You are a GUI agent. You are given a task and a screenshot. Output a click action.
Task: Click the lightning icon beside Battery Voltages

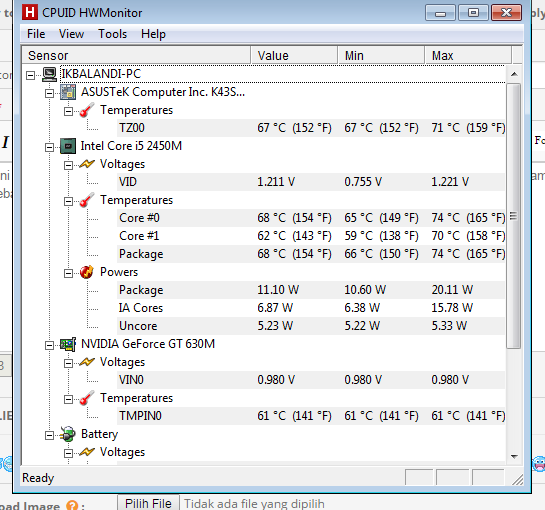pyautogui.click(x=87, y=452)
